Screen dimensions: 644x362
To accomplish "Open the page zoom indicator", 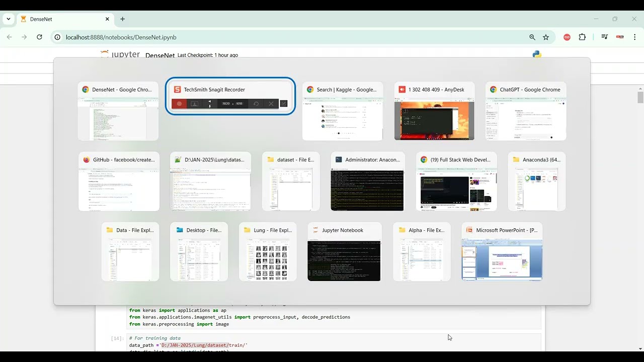I will 532,37.
